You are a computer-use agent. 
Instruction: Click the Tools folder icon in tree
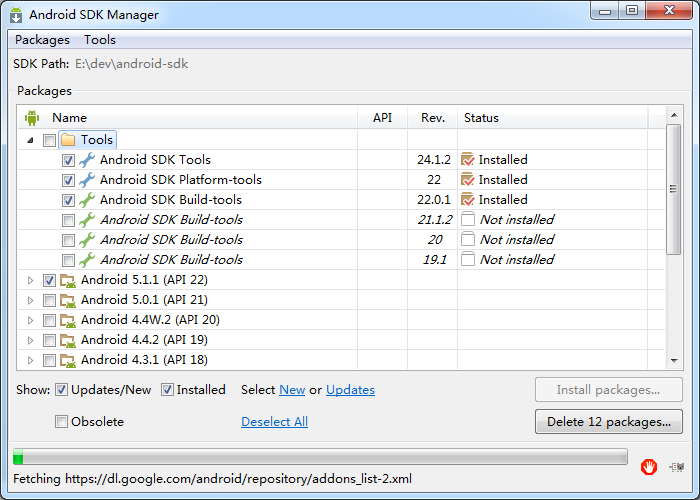pyautogui.click(x=68, y=140)
